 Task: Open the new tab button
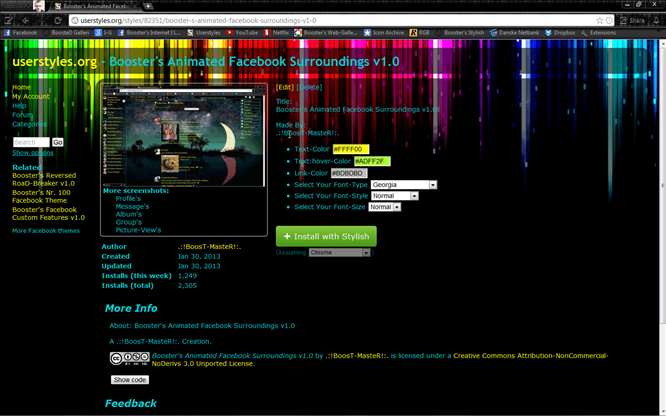(148, 6)
